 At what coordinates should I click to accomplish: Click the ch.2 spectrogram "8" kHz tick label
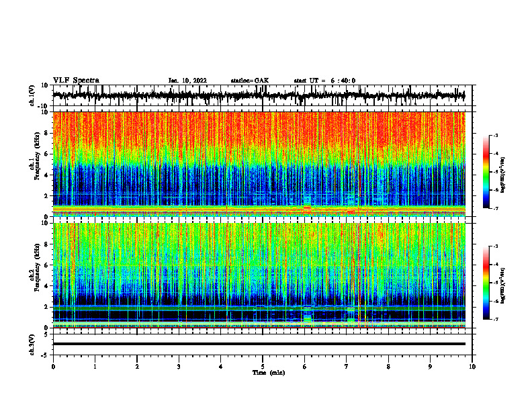pos(46,244)
